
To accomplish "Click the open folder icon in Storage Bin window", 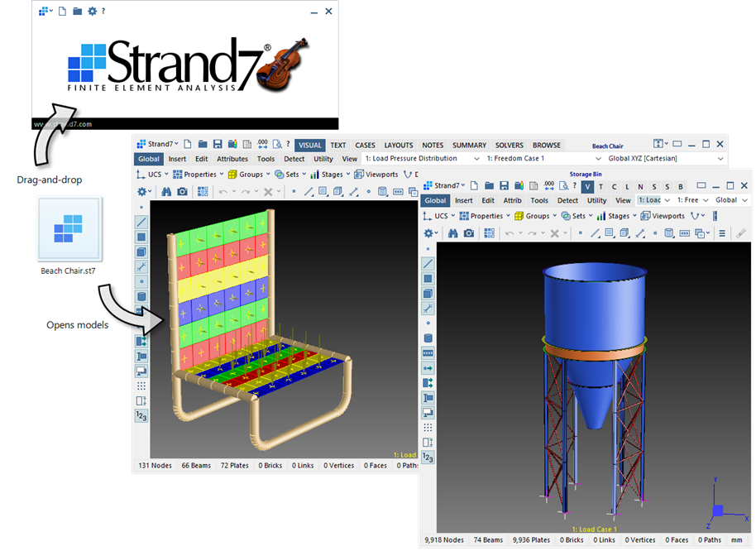I will (490, 185).
